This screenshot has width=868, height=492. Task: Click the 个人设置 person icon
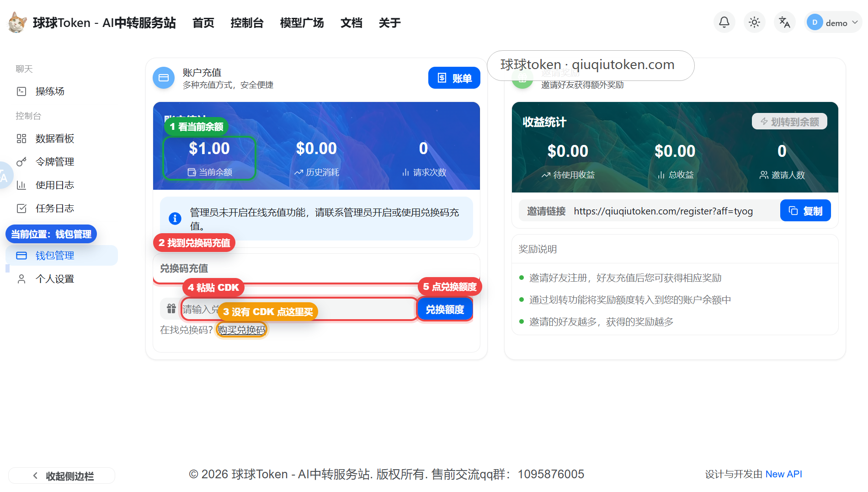pyautogui.click(x=21, y=279)
